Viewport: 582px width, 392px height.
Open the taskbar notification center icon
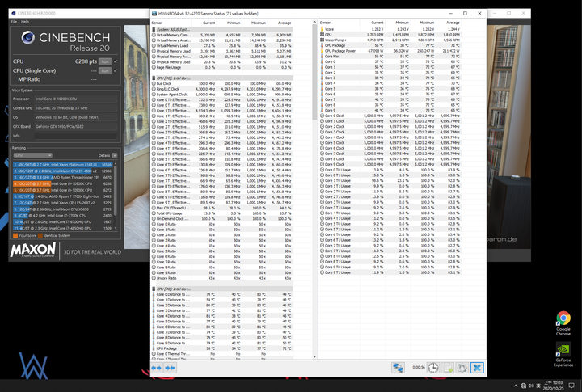click(571, 386)
